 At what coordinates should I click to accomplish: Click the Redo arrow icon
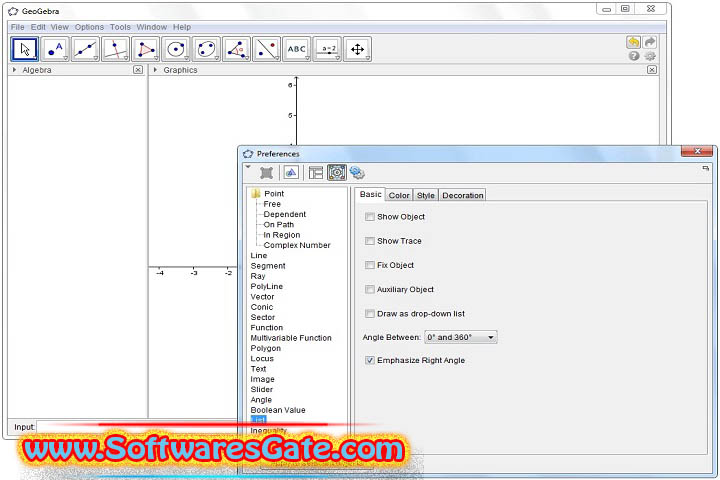tap(650, 42)
